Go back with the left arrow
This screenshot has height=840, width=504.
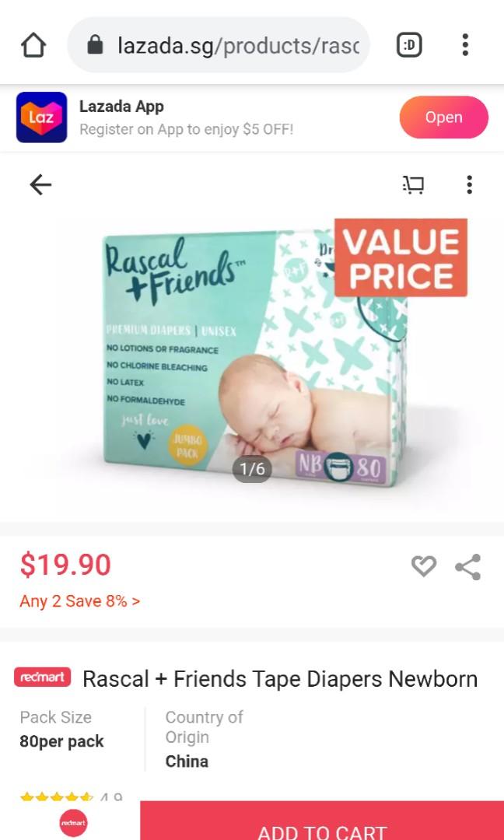coord(40,185)
